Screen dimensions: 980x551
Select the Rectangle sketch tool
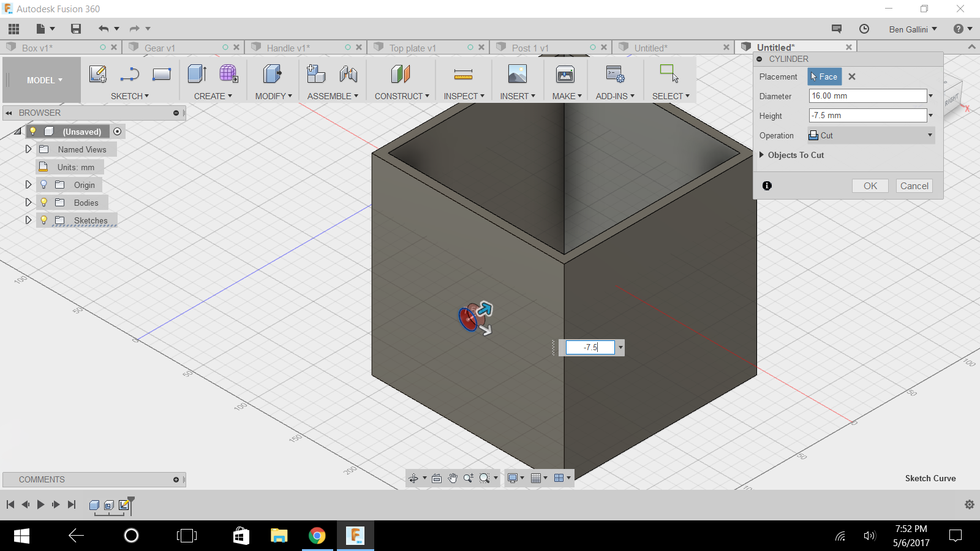162,74
